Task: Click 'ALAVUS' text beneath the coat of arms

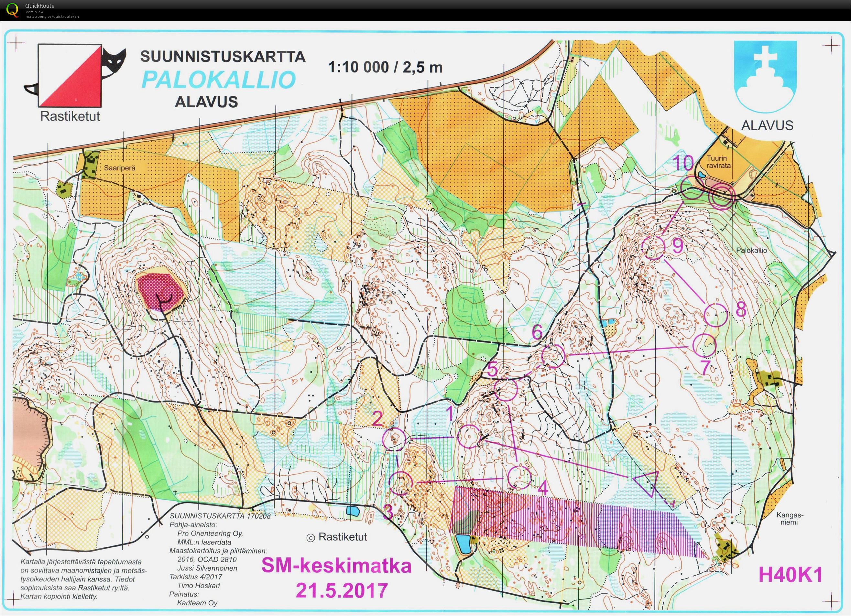Action: (767, 125)
